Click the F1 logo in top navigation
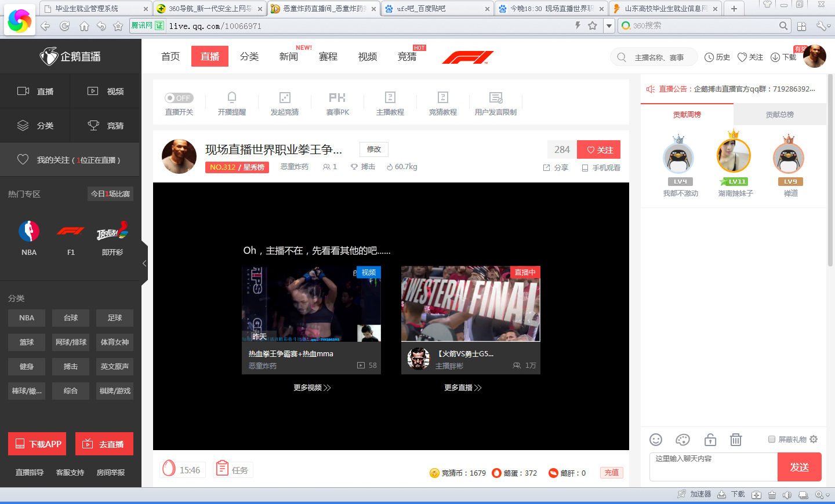 (468, 57)
